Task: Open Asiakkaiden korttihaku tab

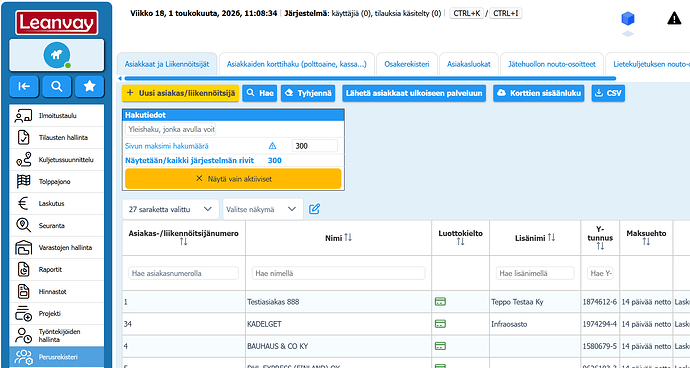Action: tap(297, 64)
